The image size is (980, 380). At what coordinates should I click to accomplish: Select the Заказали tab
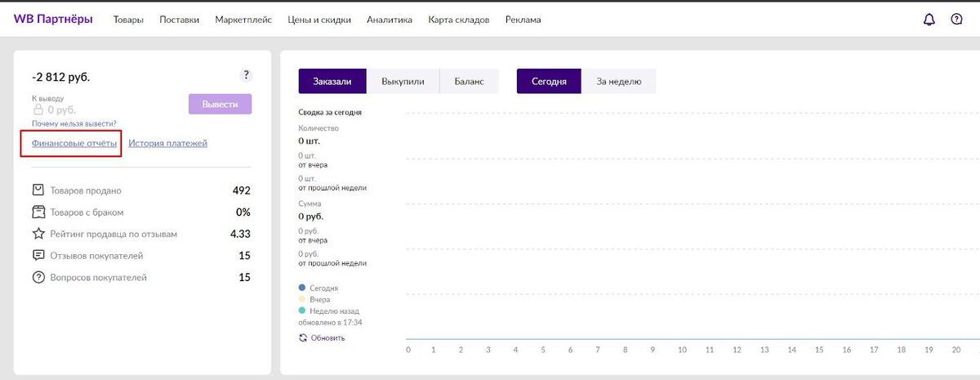[x=332, y=82]
